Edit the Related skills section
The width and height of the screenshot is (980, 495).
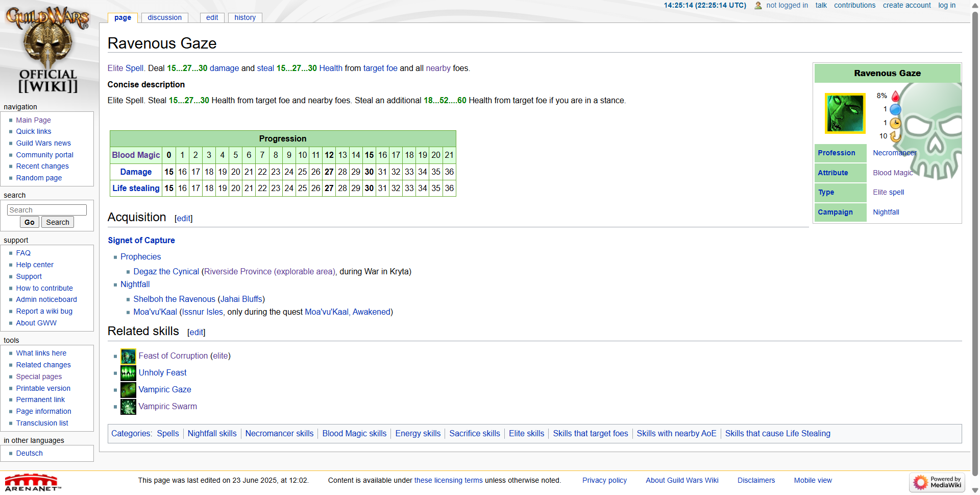click(197, 333)
